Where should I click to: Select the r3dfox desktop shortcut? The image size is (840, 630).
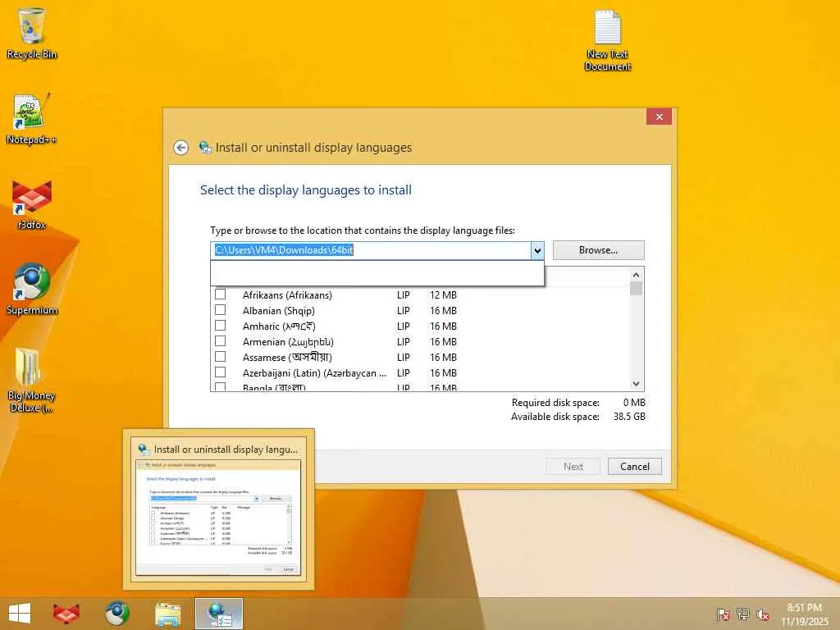point(32,204)
